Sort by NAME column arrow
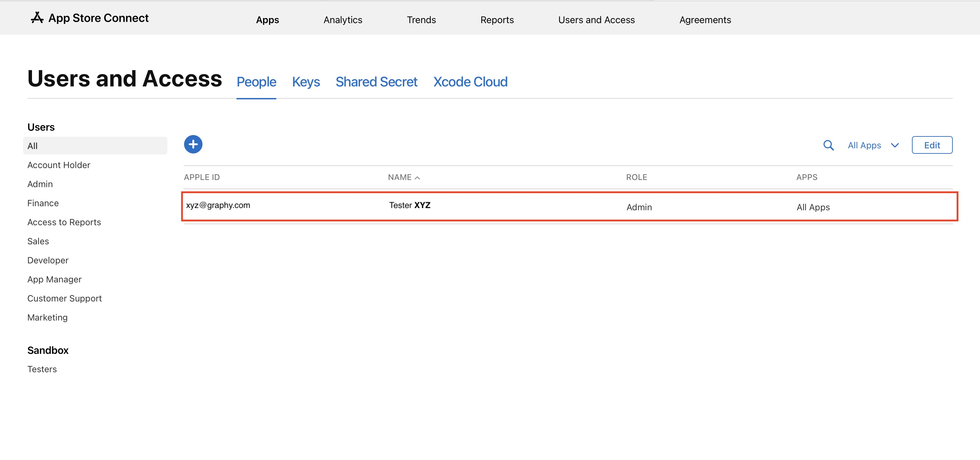 [x=417, y=178]
